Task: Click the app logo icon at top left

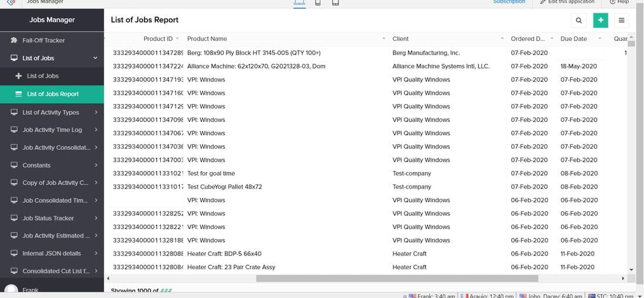Action: click(11, 2)
